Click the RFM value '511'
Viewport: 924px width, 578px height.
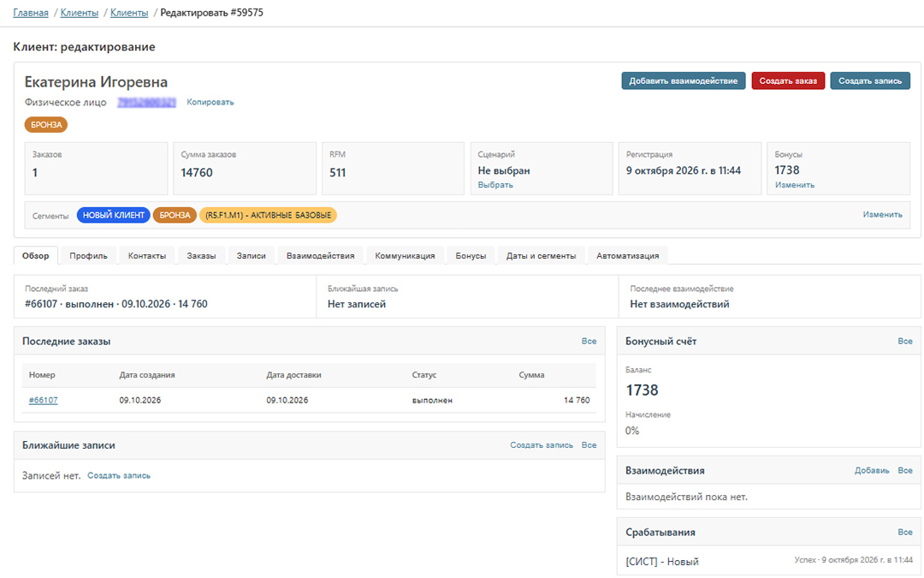(338, 172)
